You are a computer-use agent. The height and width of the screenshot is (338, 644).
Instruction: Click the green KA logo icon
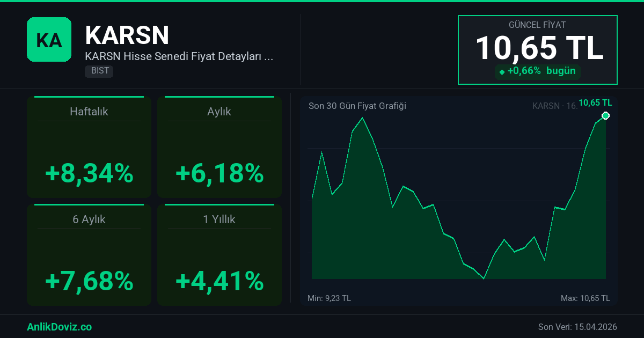pyautogui.click(x=49, y=39)
